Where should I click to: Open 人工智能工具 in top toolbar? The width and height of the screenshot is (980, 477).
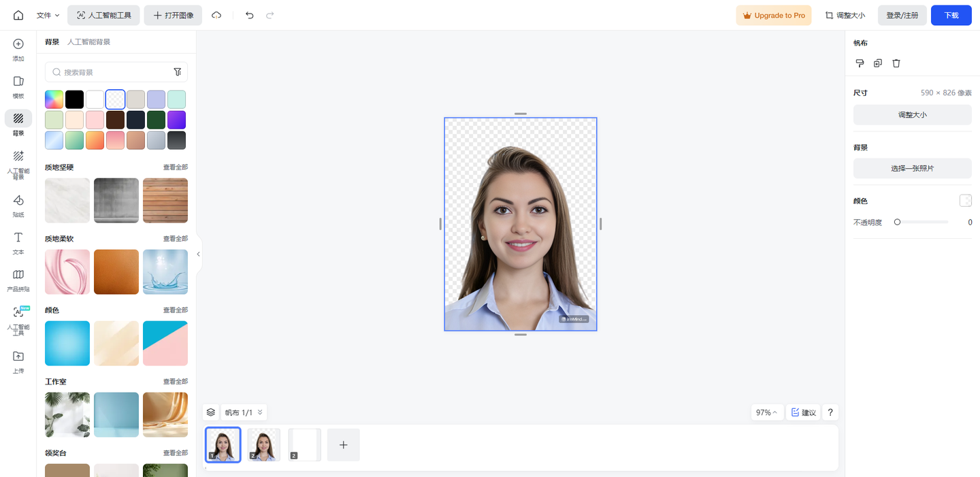(x=104, y=15)
